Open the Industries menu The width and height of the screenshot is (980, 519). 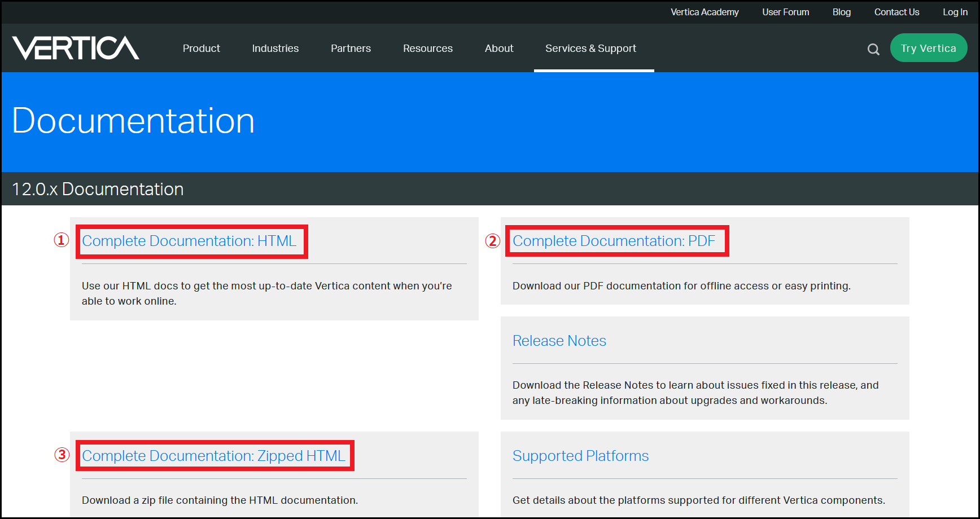275,49
